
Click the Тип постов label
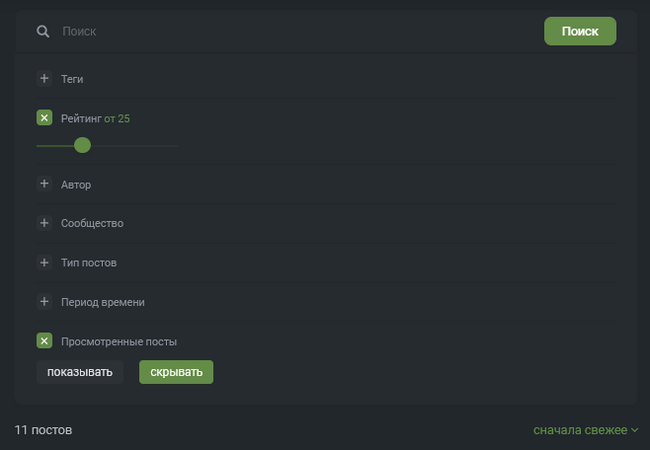pyautogui.click(x=89, y=262)
